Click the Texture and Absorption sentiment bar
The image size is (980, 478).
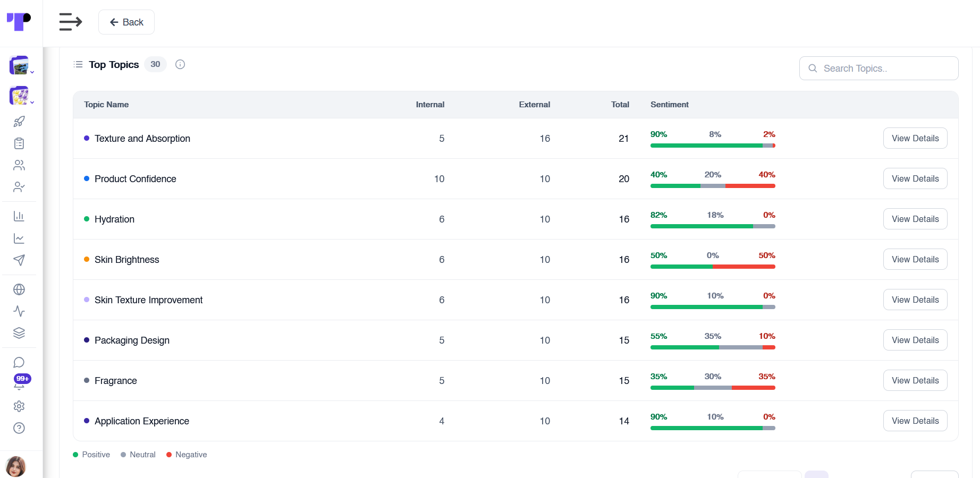(713, 146)
